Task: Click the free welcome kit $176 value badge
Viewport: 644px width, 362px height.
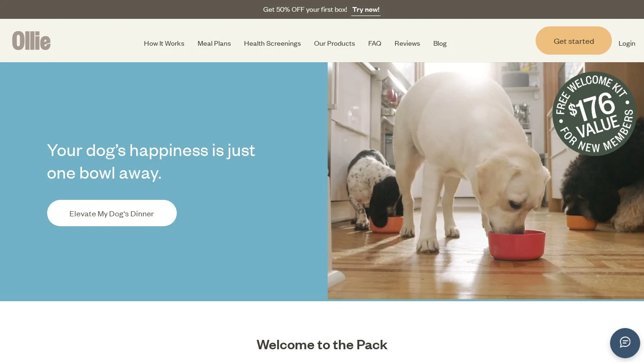Action: click(594, 114)
